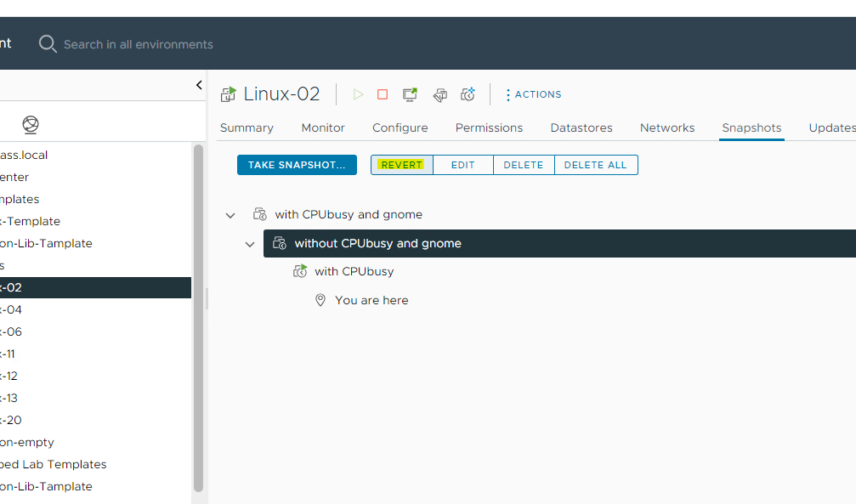Power off the VM with red stop icon
Image resolution: width=856 pixels, height=504 pixels.
(383, 94)
